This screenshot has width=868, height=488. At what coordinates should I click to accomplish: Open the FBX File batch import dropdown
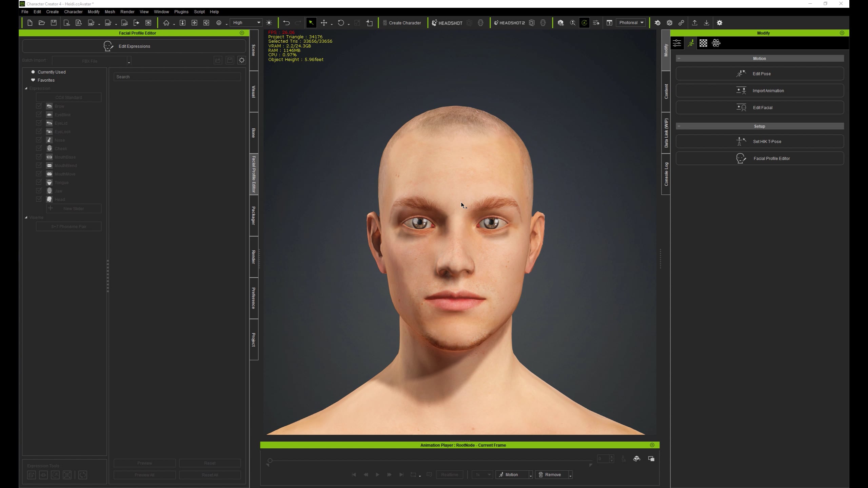pos(129,62)
